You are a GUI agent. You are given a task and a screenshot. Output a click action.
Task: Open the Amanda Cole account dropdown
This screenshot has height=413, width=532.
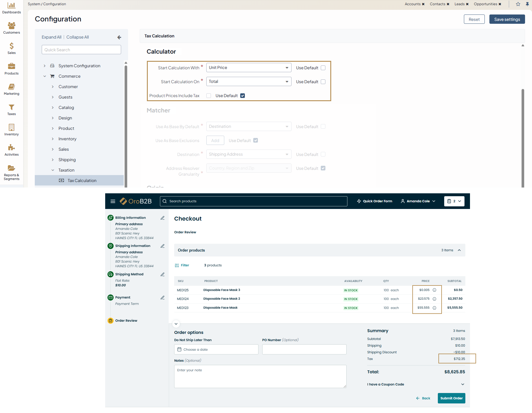tap(418, 201)
